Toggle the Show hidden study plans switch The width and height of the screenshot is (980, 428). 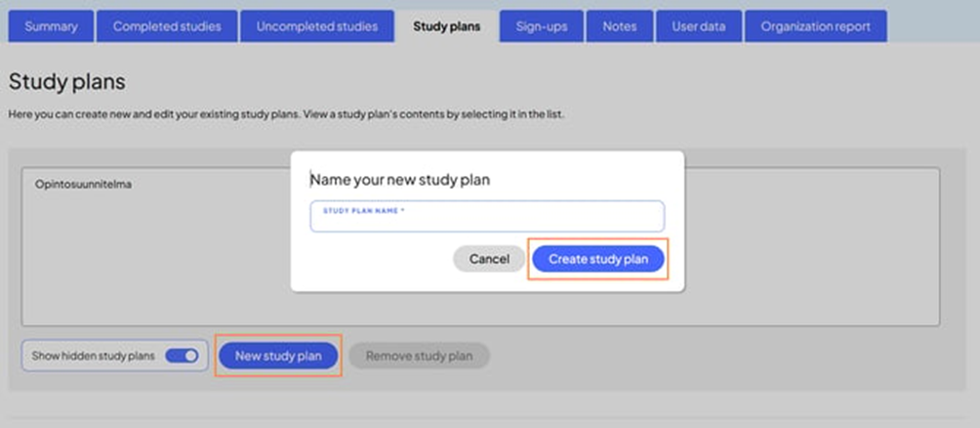click(182, 357)
